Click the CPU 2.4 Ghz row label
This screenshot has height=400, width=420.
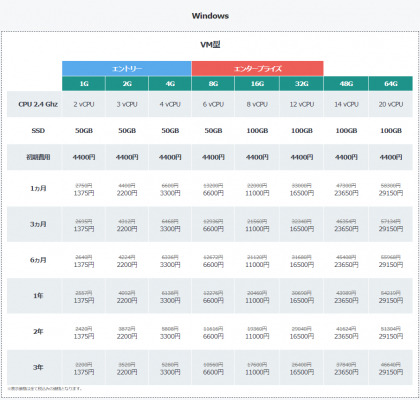pyautogui.click(x=38, y=104)
